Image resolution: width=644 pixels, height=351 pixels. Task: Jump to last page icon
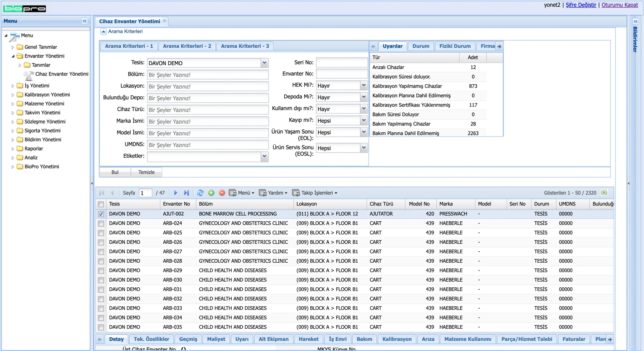click(186, 193)
